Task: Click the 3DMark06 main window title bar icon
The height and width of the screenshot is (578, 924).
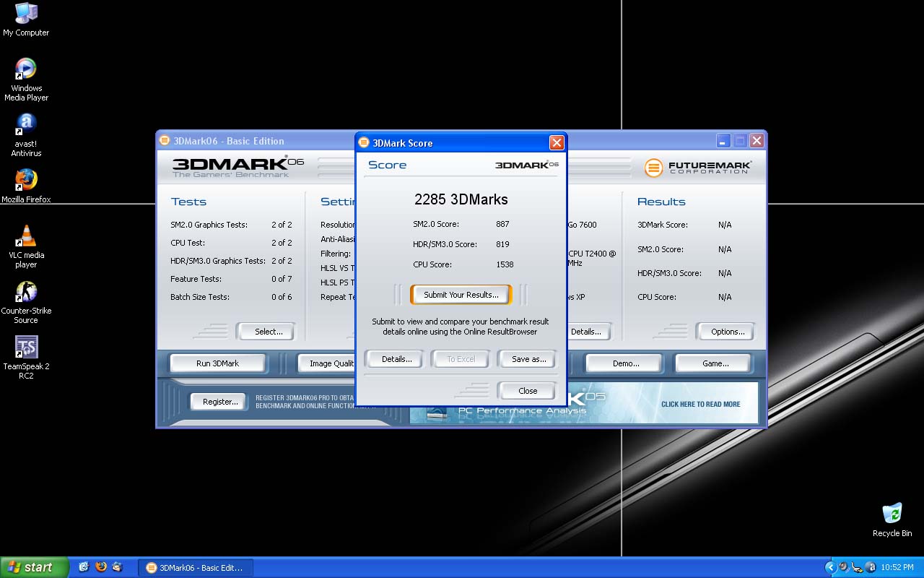Action: pos(165,141)
